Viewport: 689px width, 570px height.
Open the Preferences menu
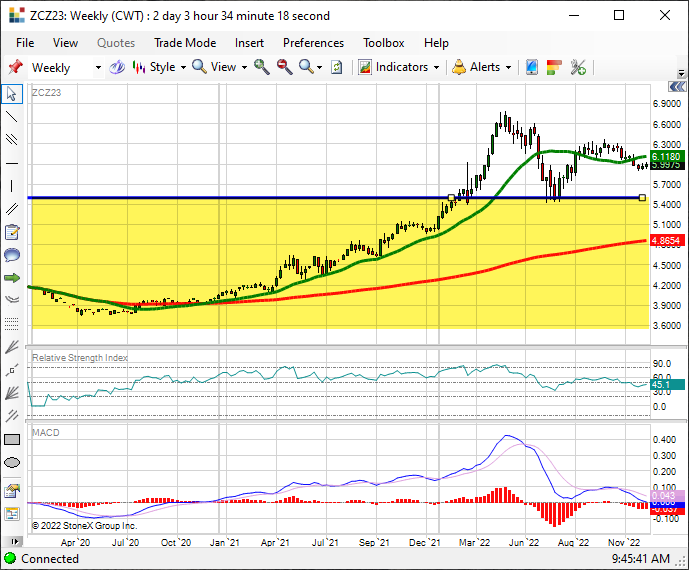(313, 43)
